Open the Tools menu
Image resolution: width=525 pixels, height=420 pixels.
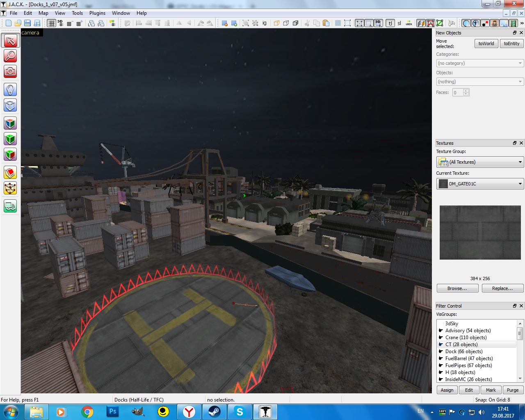(x=78, y=13)
